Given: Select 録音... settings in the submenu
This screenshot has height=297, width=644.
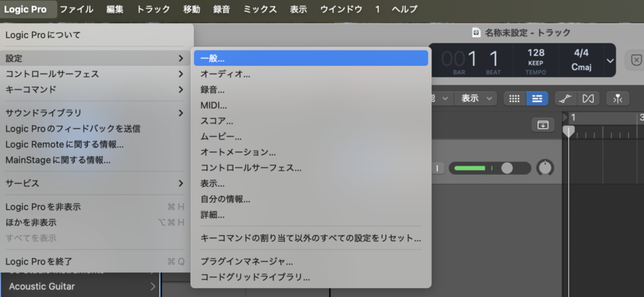Looking at the screenshot, I should coord(311,90).
